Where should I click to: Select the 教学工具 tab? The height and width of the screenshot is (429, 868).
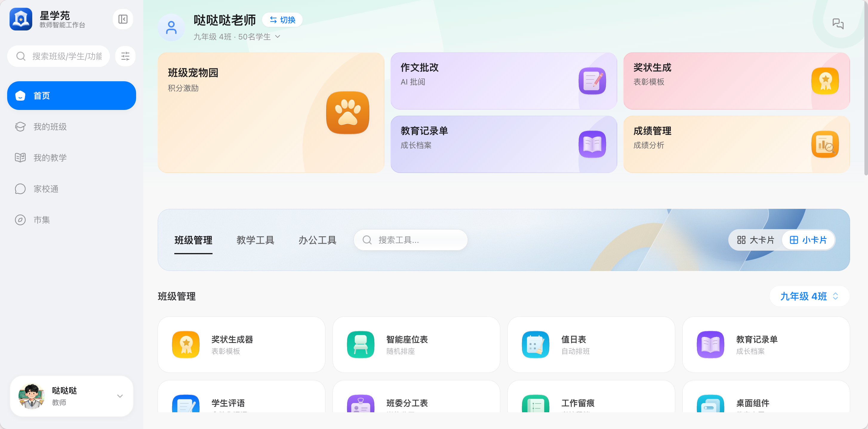pos(256,240)
